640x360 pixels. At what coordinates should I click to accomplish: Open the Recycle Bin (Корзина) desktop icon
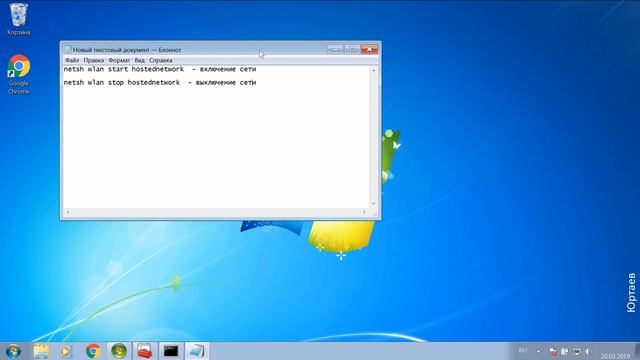click(18, 18)
